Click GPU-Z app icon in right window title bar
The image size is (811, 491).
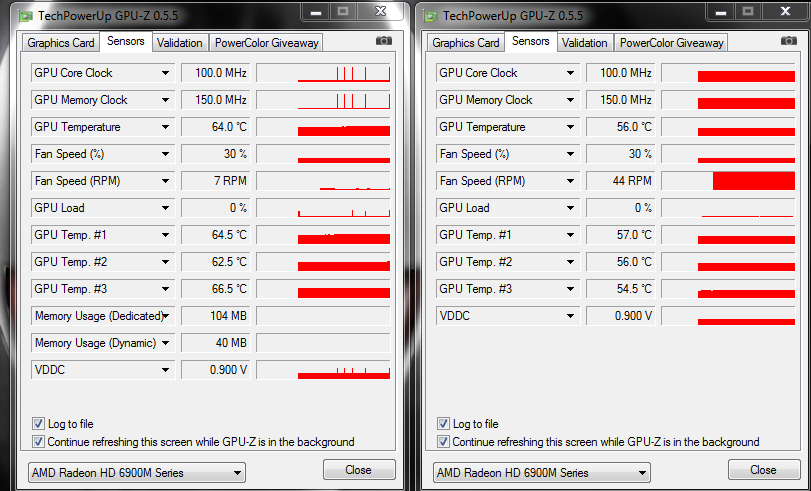tap(429, 16)
